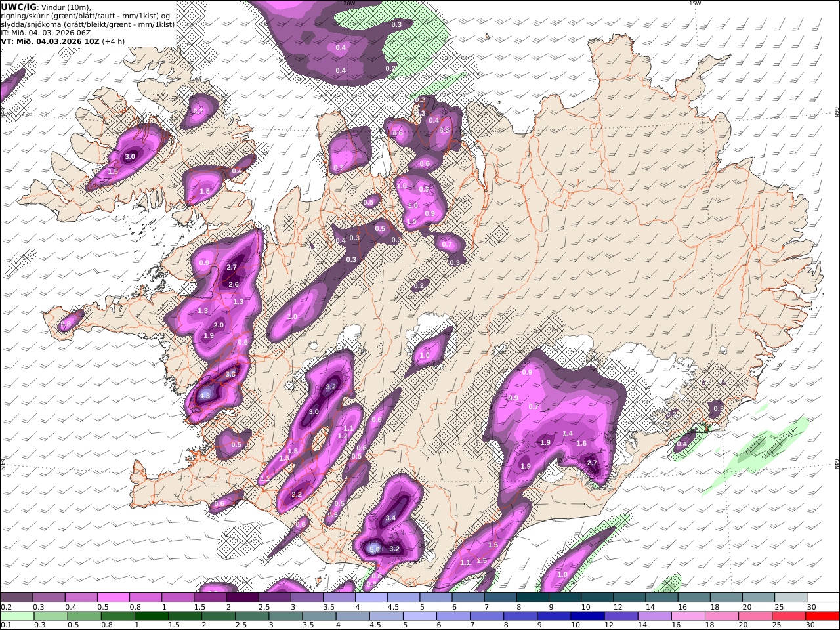The width and height of the screenshot is (840, 630).
Task: Click the '1.2' snowfall value on the map
Action: point(342,436)
